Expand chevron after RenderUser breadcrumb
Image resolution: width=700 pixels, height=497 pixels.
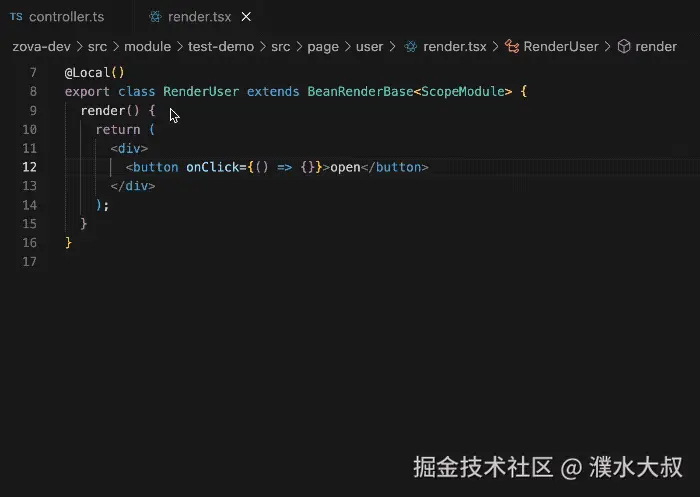[608, 46]
